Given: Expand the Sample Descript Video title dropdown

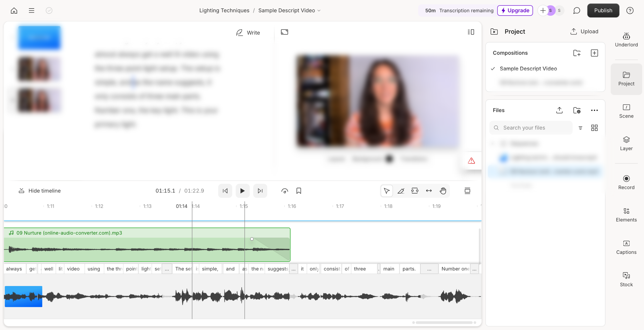Looking at the screenshot, I should [319, 11].
